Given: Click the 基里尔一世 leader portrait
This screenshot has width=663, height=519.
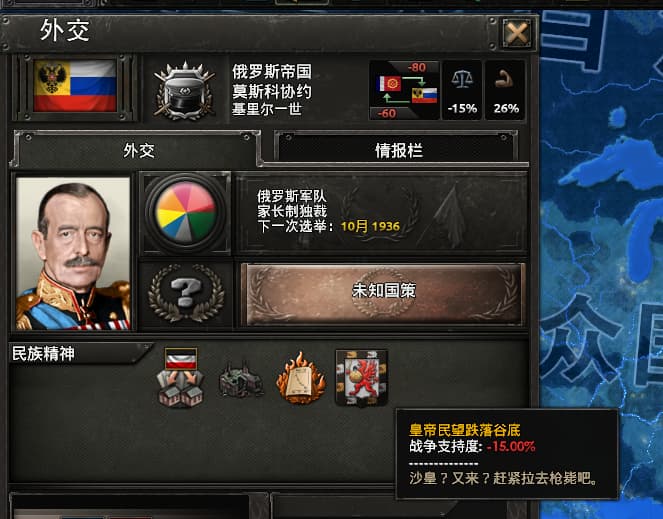Looking at the screenshot, I should click(x=73, y=253).
